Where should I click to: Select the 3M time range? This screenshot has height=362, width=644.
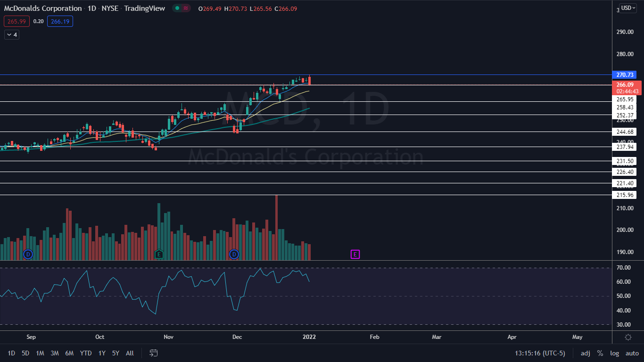[x=55, y=353]
